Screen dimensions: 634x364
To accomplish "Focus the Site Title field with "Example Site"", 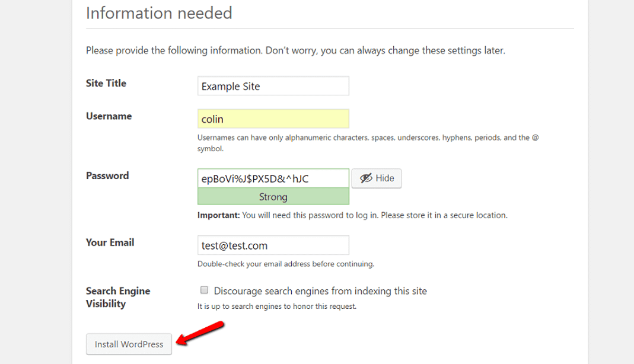I will 273,86.
